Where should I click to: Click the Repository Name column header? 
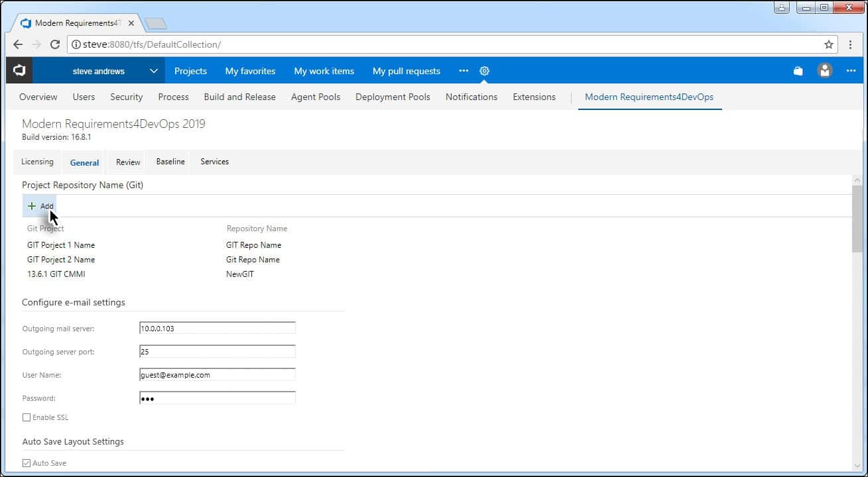click(257, 229)
